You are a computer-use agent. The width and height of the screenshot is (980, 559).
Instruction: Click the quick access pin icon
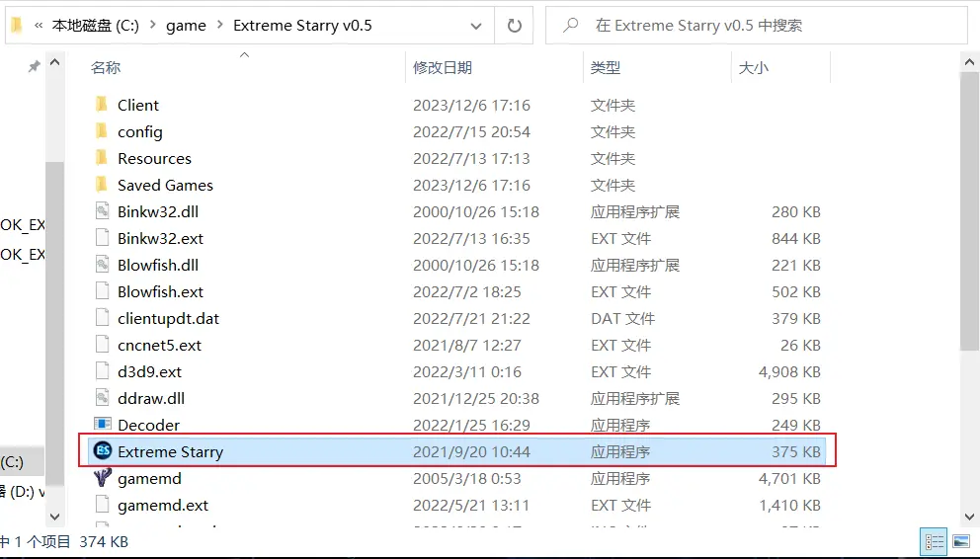click(34, 66)
